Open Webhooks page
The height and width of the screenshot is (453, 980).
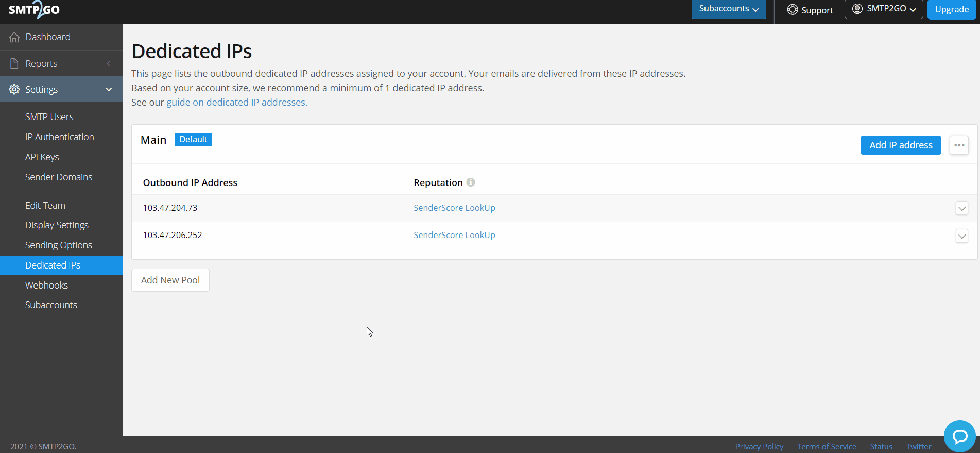point(46,286)
